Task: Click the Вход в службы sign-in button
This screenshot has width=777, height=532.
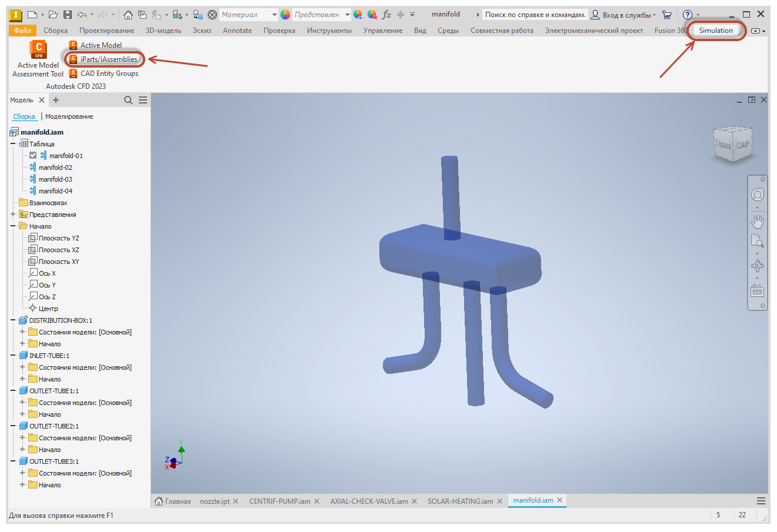Action: coord(623,15)
